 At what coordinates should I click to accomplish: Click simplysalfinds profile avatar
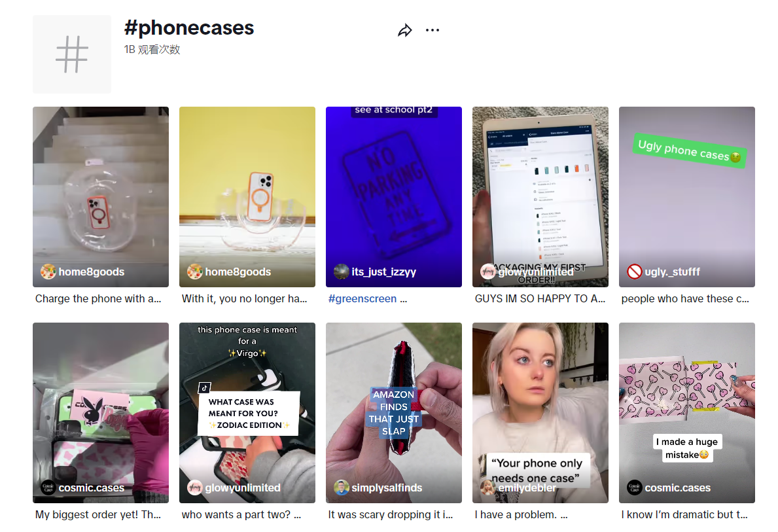pos(342,488)
